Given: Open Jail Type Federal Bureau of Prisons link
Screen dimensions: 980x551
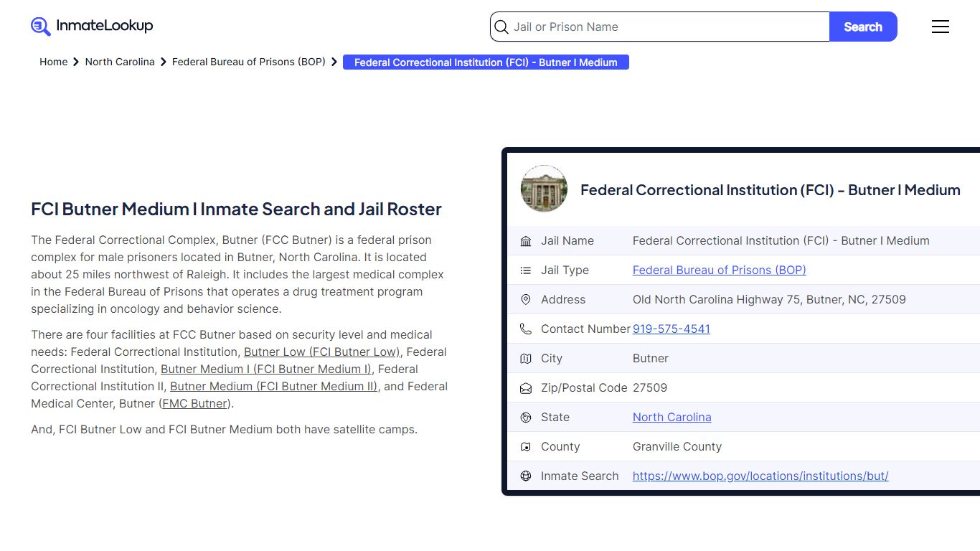Looking at the screenshot, I should pos(720,270).
